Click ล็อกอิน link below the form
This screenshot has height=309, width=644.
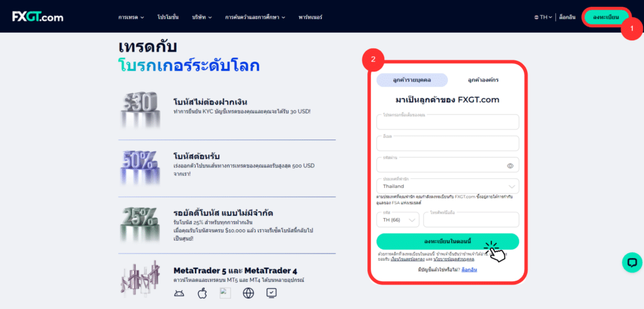(x=469, y=269)
